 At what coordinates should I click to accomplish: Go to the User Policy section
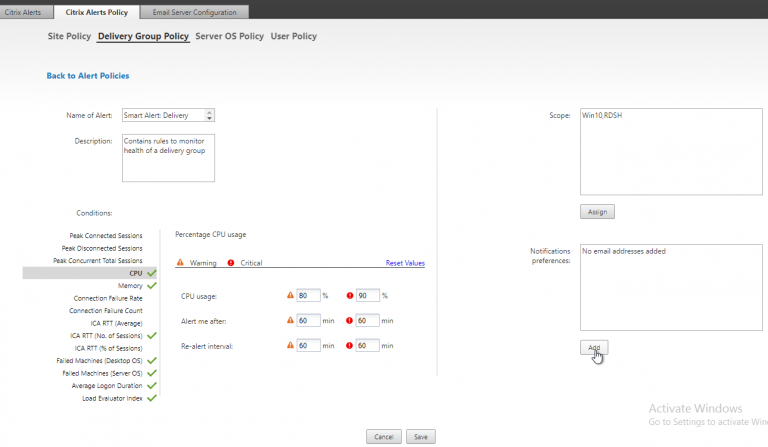pyautogui.click(x=293, y=37)
